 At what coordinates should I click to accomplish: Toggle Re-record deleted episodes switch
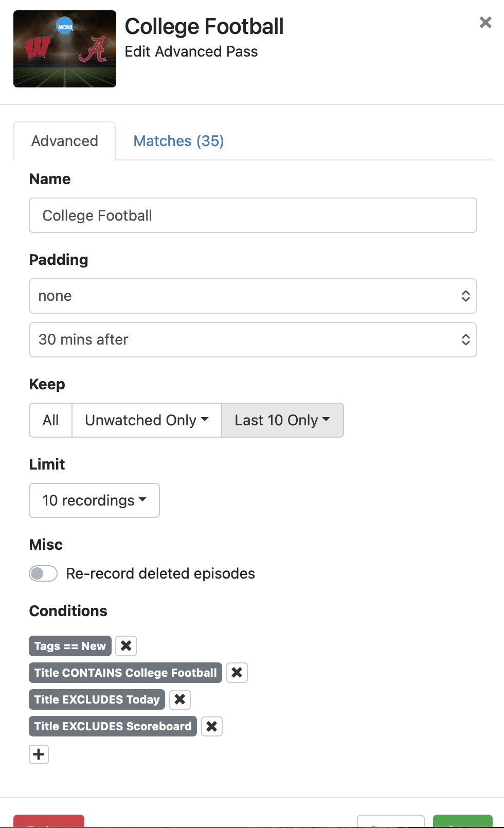pos(43,573)
